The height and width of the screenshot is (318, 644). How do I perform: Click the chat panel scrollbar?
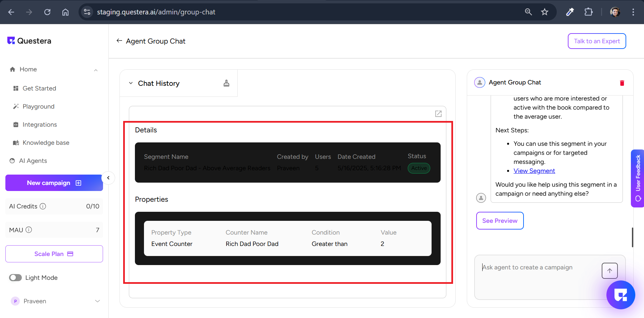coord(632,237)
